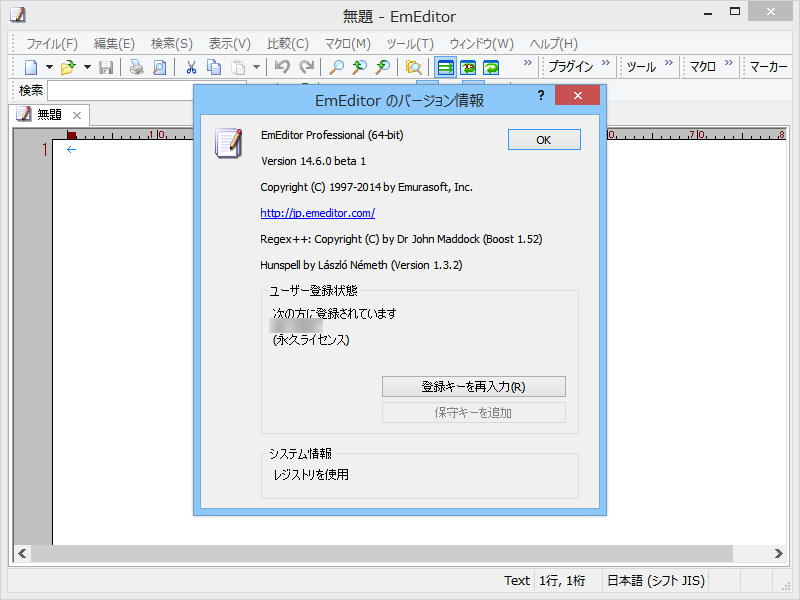Click the Save icon
The height and width of the screenshot is (600, 800).
pyautogui.click(x=107, y=67)
